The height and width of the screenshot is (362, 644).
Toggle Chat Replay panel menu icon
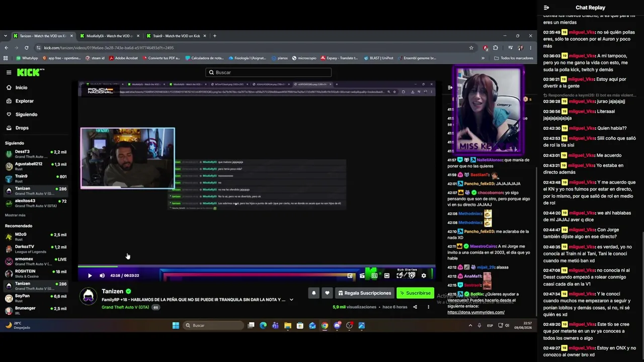546,8
